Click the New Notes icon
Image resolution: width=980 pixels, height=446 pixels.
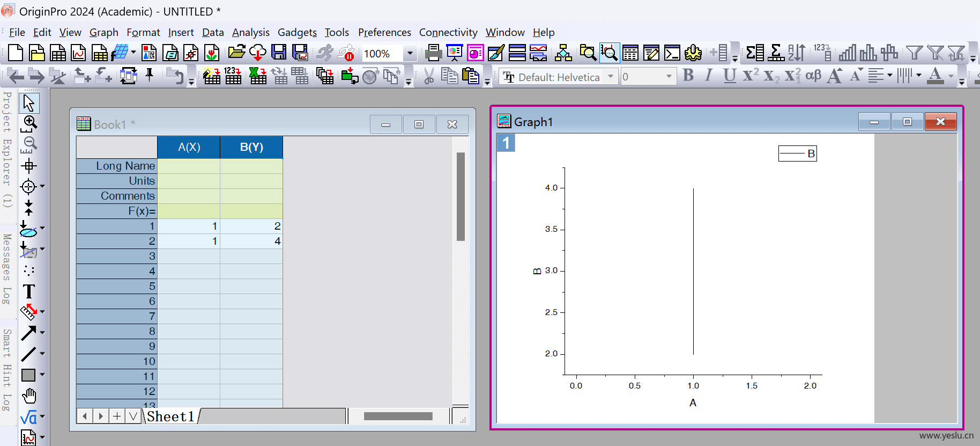[170, 53]
